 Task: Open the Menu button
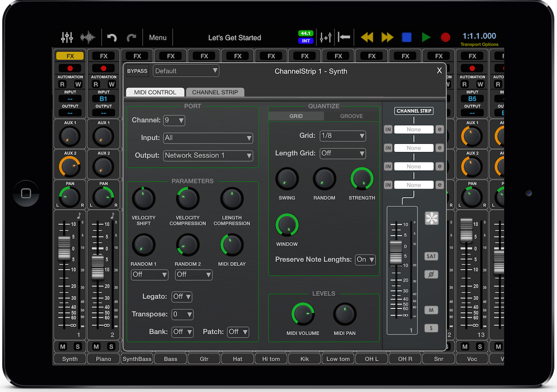pyautogui.click(x=157, y=37)
